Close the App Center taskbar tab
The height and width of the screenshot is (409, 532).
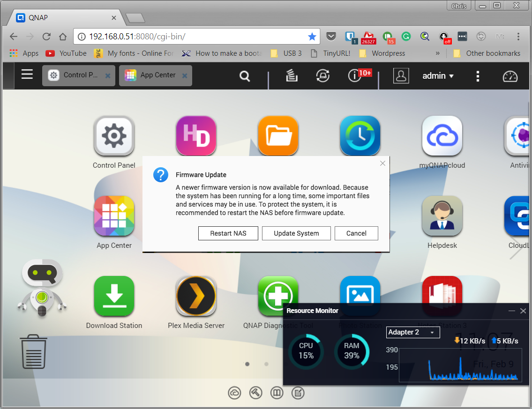(185, 75)
